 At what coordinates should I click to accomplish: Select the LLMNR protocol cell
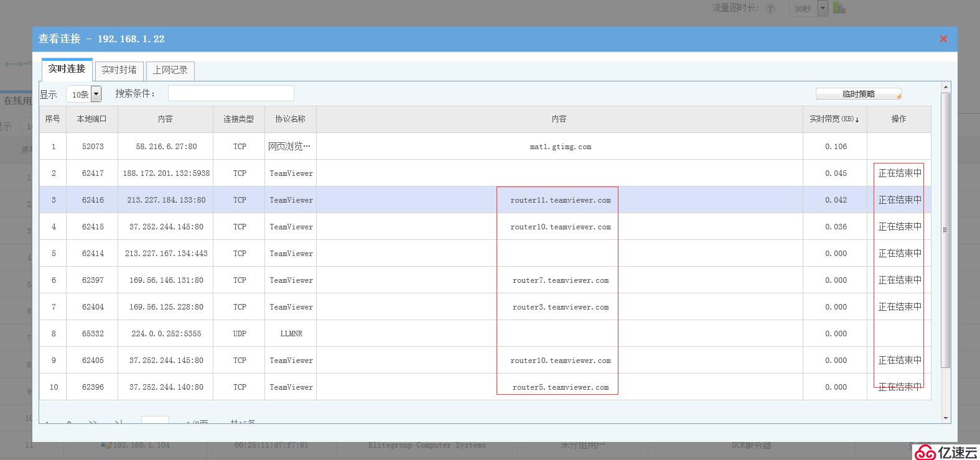point(291,334)
